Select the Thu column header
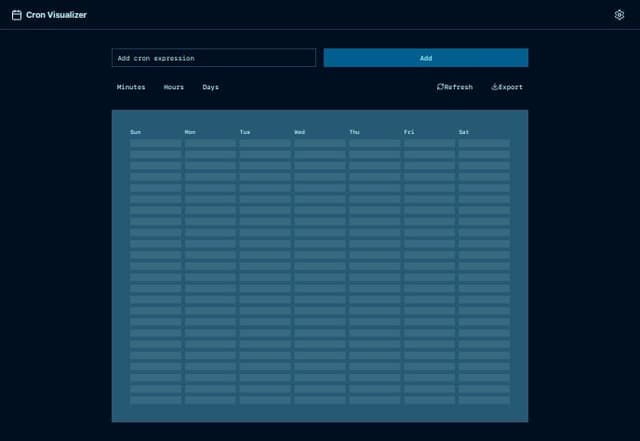The width and height of the screenshot is (640, 441). 354,132
